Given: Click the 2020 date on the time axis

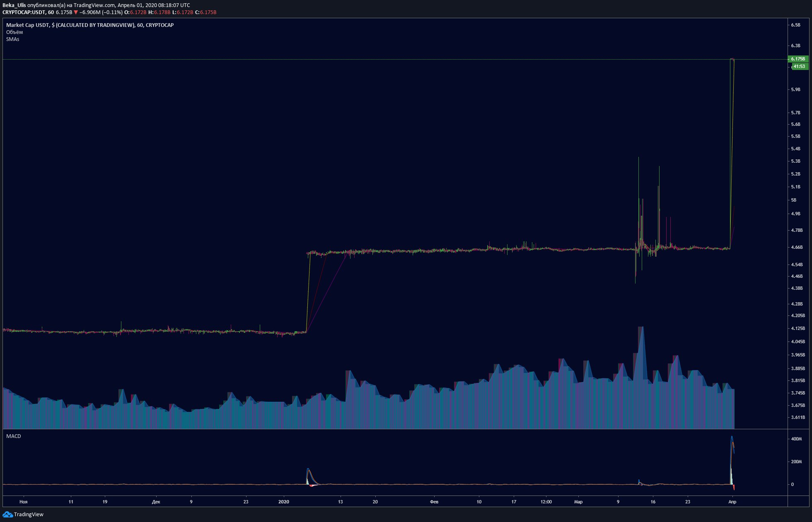Looking at the screenshot, I should (284, 502).
